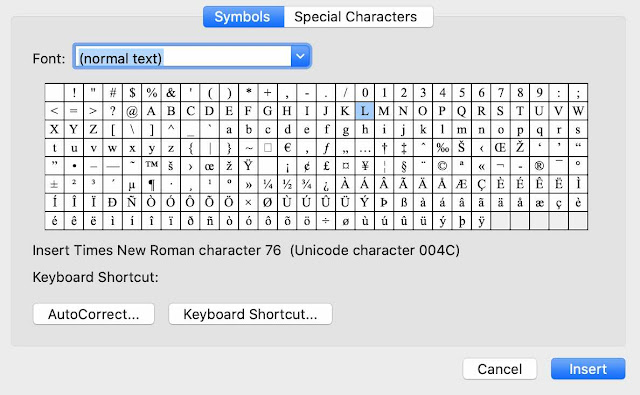
Task: Choose the section § symbol
Action: [404, 166]
